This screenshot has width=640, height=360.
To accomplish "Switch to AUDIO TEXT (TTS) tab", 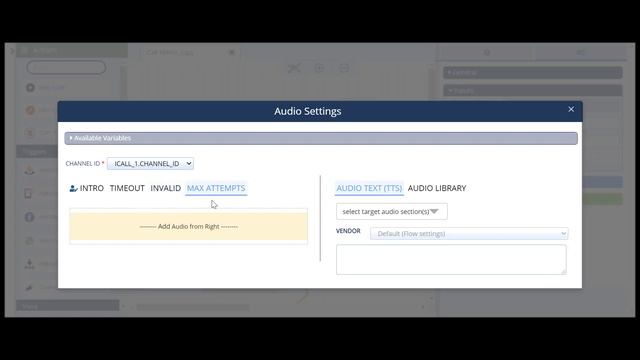I will coord(369,188).
